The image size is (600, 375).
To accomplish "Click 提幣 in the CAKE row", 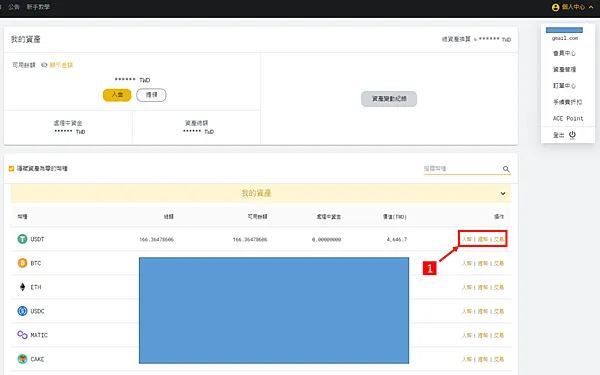I will [483, 359].
